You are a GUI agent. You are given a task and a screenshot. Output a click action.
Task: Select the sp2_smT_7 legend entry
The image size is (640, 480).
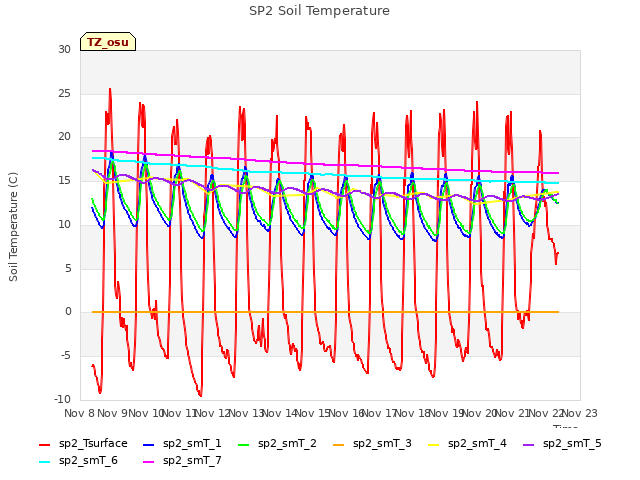click(182, 461)
